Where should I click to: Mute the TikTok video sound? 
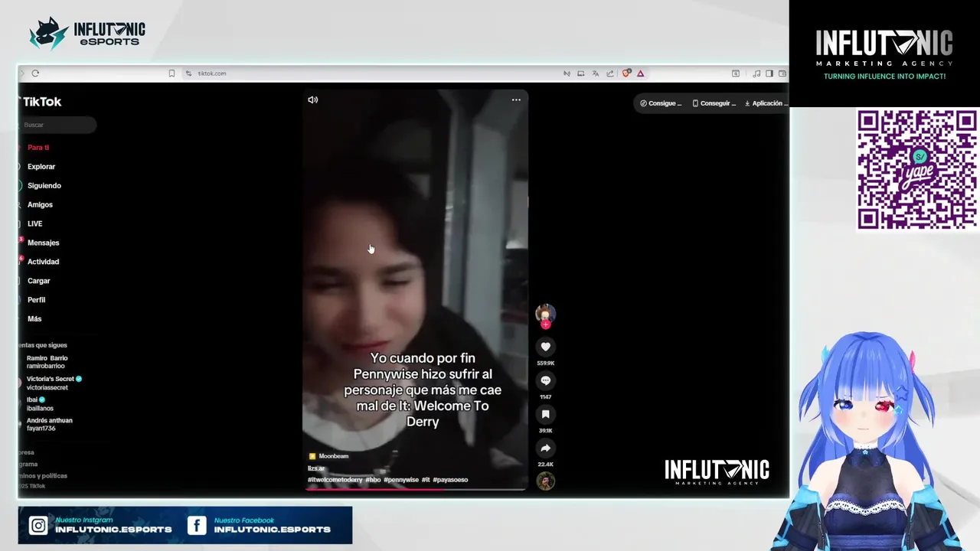coord(312,99)
